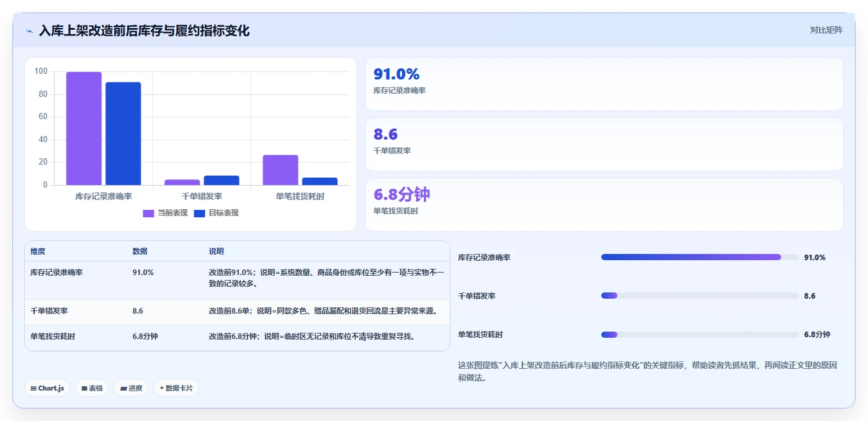This screenshot has width=868, height=421.
Task: Click the purple bar for 单笔找货耗时
Action: coord(280,170)
